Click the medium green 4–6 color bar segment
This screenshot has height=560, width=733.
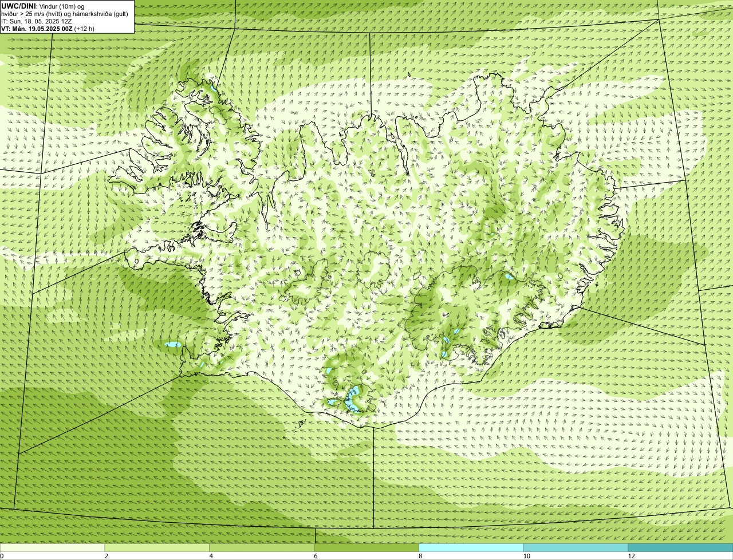click(x=262, y=548)
